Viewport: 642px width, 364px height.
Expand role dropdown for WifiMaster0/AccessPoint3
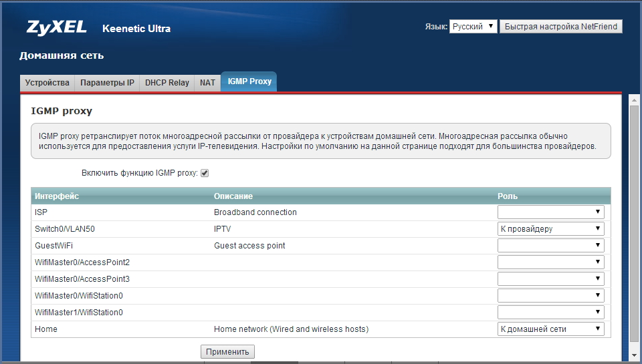point(550,279)
